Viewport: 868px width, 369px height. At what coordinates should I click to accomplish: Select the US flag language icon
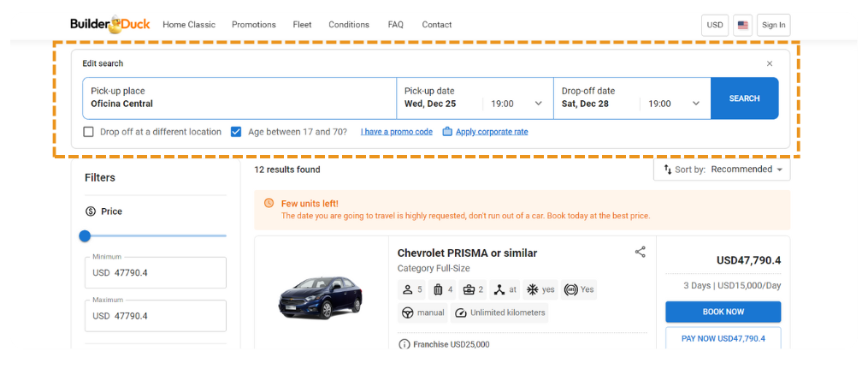pos(742,25)
